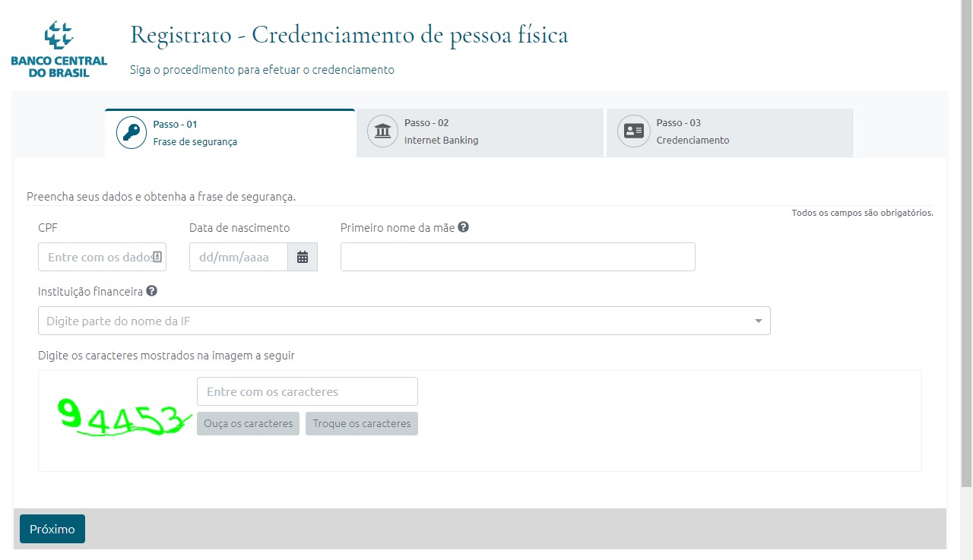Click Troque os caracteres button

pos(362,423)
